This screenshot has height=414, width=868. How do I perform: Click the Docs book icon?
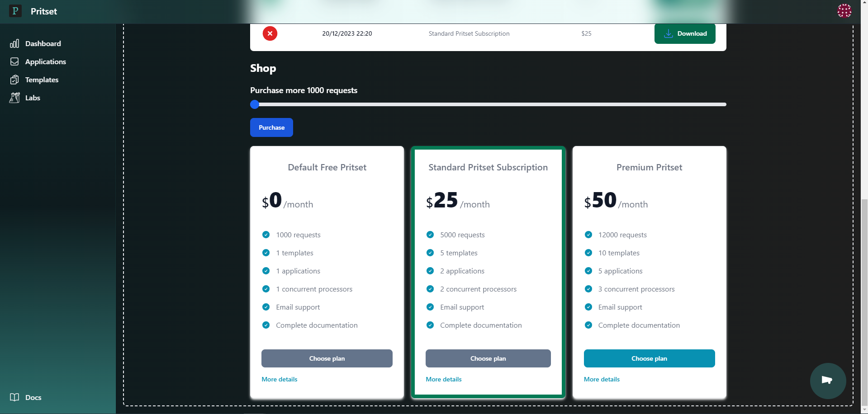click(14, 397)
